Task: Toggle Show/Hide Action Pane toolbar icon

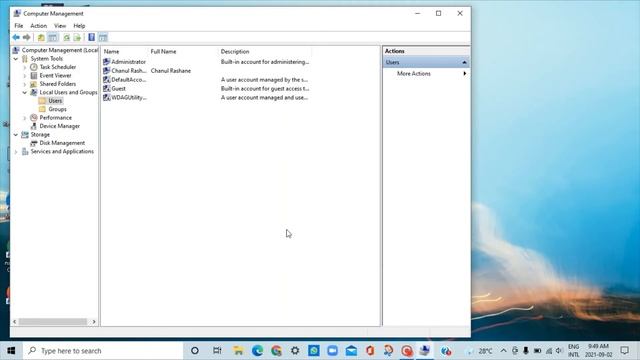Action: (103, 38)
